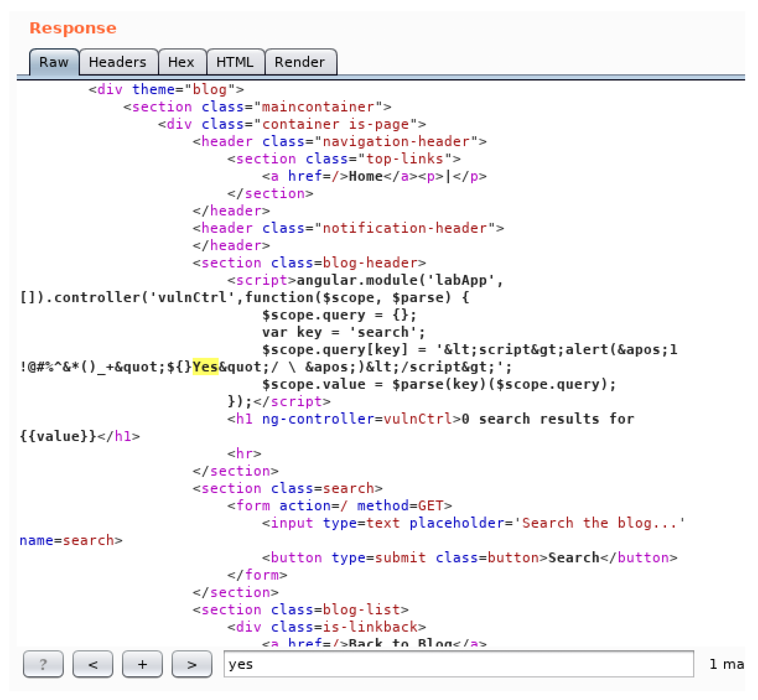This screenshot has width=758, height=700.
Task: Go to previous search match arrow
Action: tap(92, 664)
